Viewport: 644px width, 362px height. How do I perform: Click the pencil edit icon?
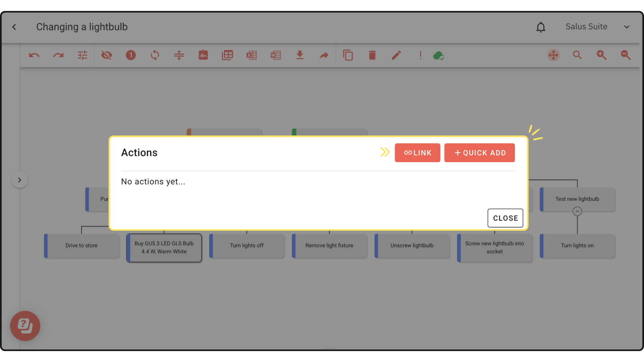396,55
